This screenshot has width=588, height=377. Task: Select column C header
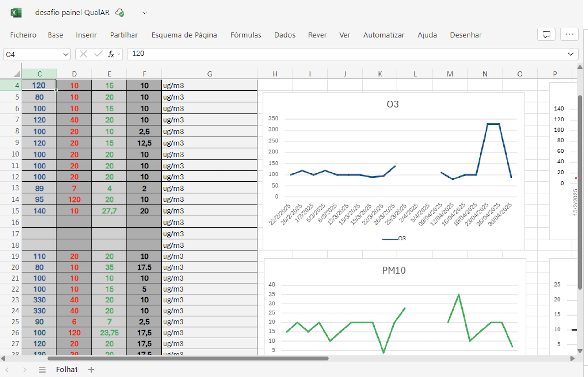click(39, 74)
